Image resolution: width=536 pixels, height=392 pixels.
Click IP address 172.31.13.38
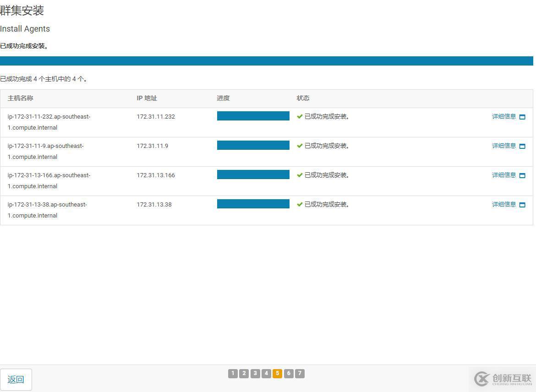click(x=154, y=205)
